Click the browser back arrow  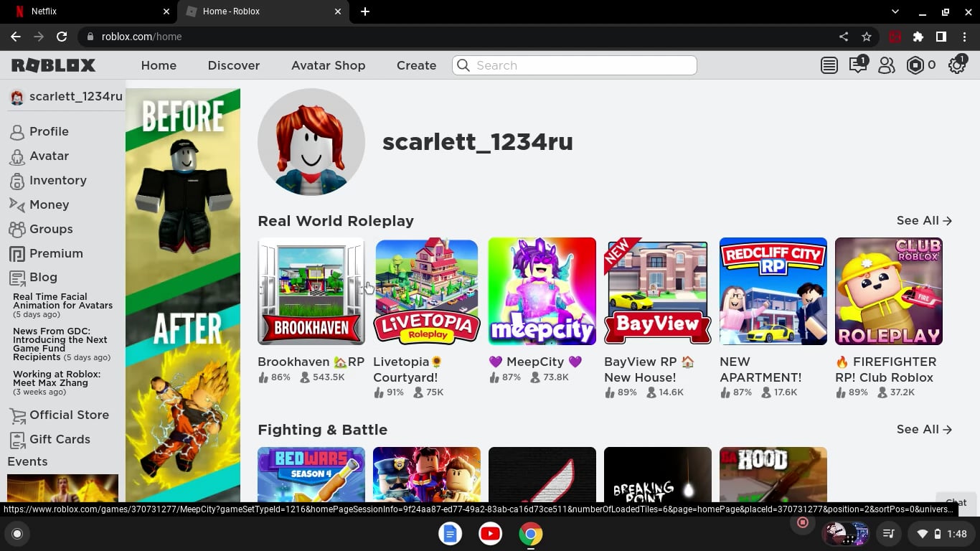(x=16, y=37)
